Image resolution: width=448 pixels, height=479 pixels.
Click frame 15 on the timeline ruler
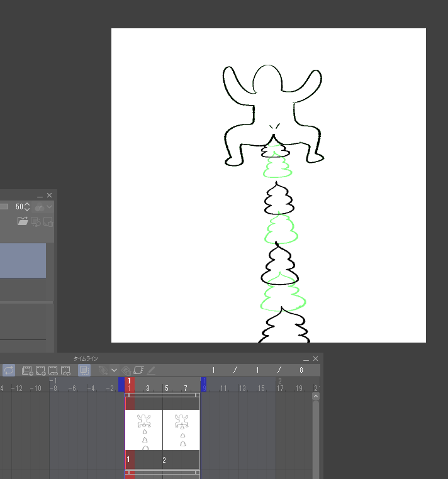pos(262,388)
